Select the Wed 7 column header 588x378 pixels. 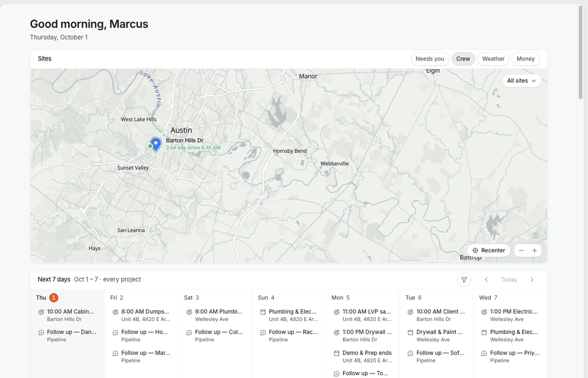point(488,298)
